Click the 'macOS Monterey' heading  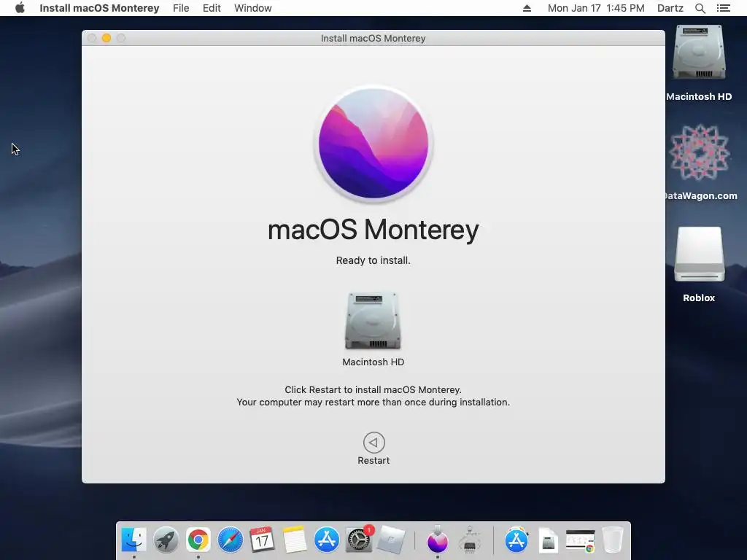[373, 230]
